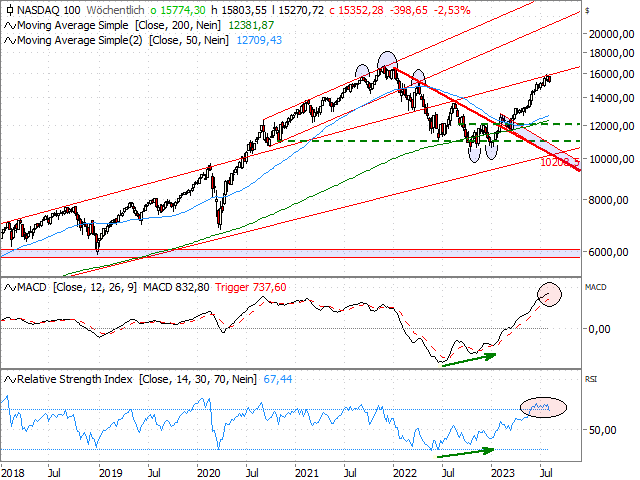Select the NASDAQ 100 chart title

pos(49,10)
